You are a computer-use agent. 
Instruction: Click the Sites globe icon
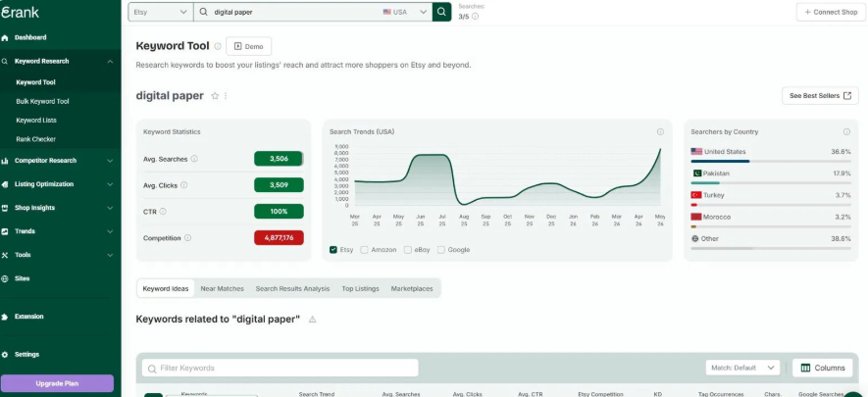(5, 278)
